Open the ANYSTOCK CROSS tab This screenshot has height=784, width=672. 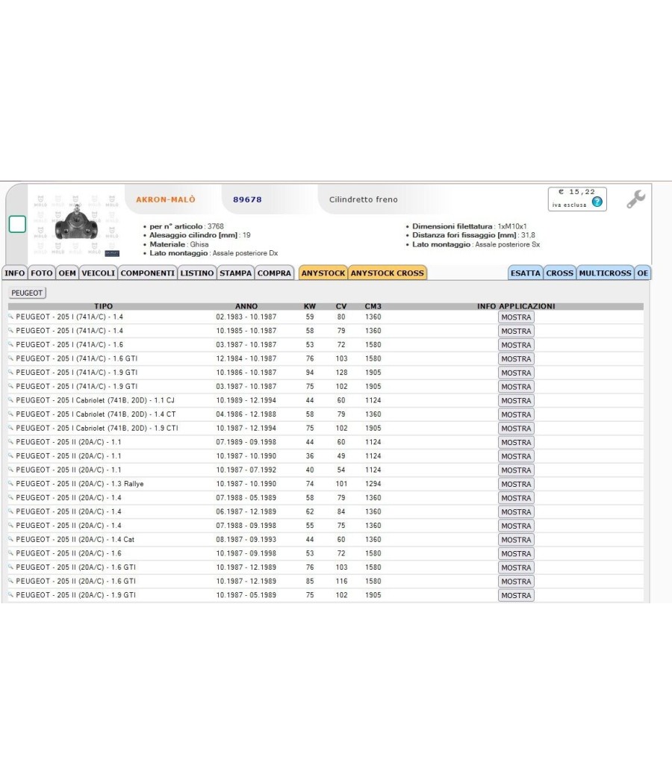(x=388, y=273)
